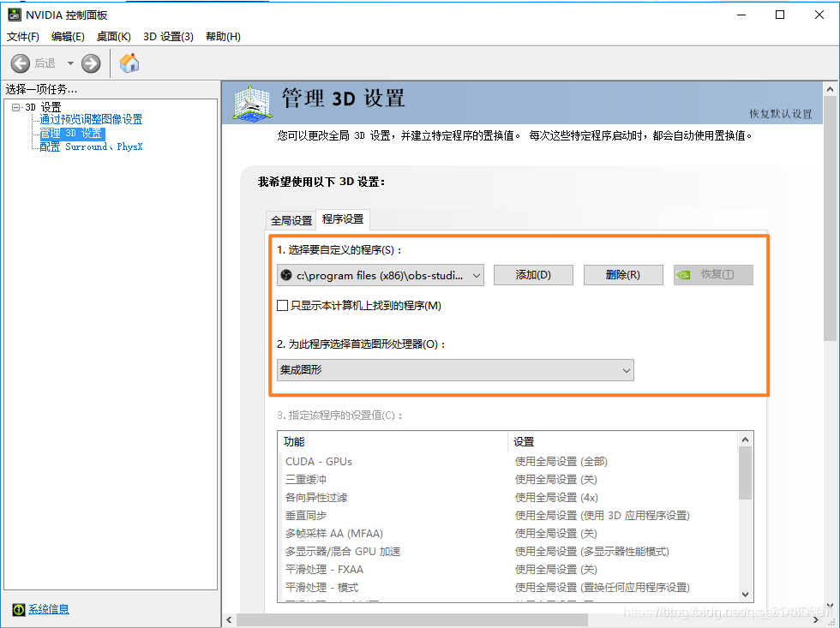Click the 添加(D) button
Viewport: 840px width, 628px height.
click(x=533, y=275)
